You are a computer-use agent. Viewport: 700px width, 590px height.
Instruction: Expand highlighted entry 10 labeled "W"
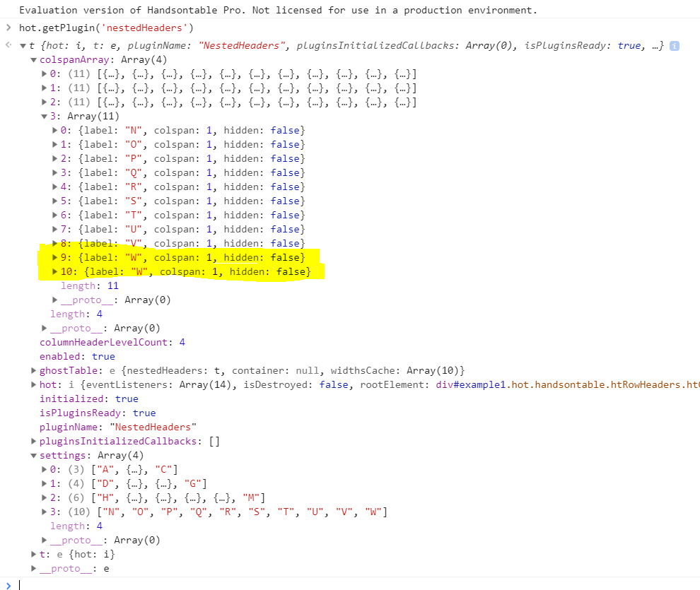pyautogui.click(x=55, y=271)
